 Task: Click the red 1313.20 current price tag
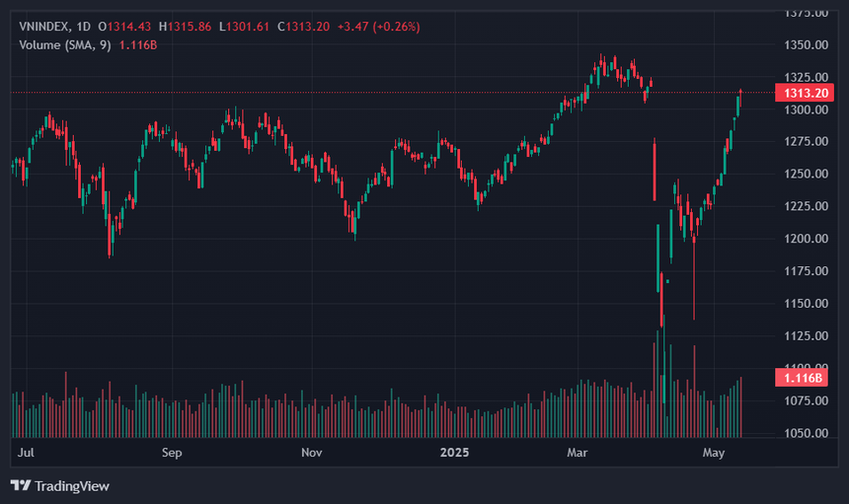coord(805,93)
